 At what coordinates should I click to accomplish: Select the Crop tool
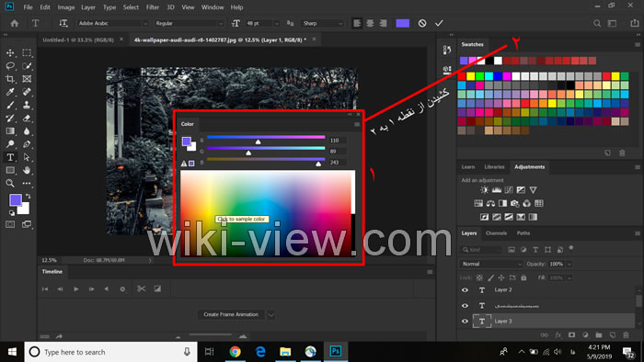click(10, 79)
